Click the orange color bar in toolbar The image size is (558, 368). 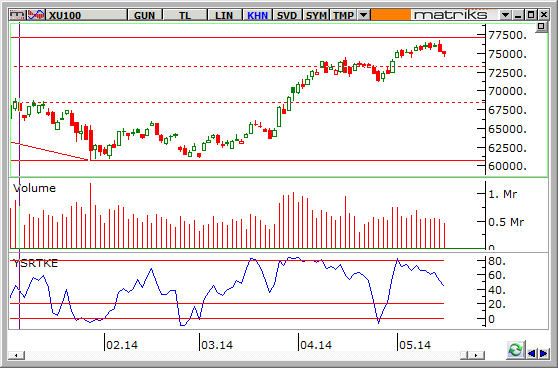(390, 15)
